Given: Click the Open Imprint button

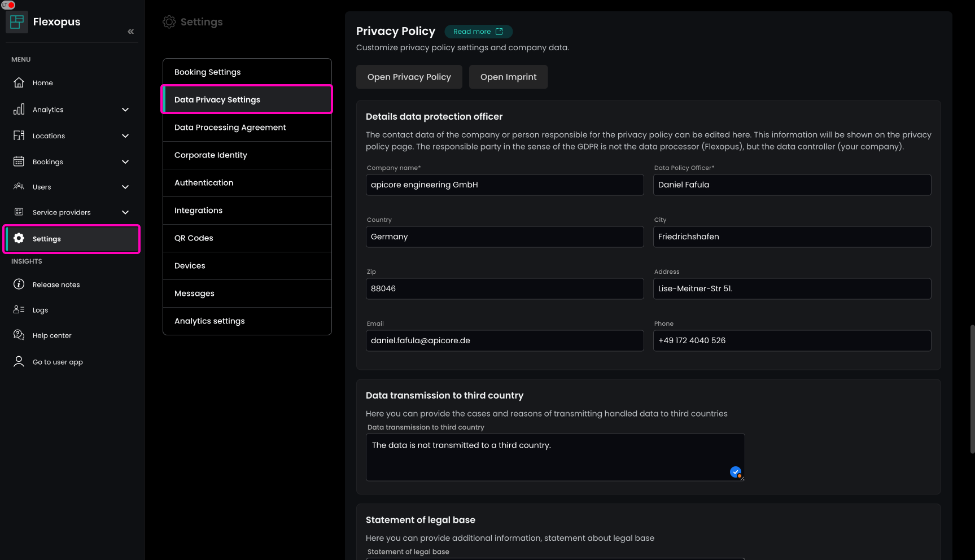Looking at the screenshot, I should 508,77.
